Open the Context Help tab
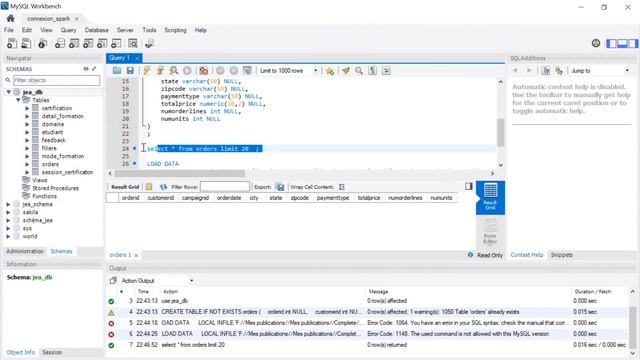 [527, 255]
